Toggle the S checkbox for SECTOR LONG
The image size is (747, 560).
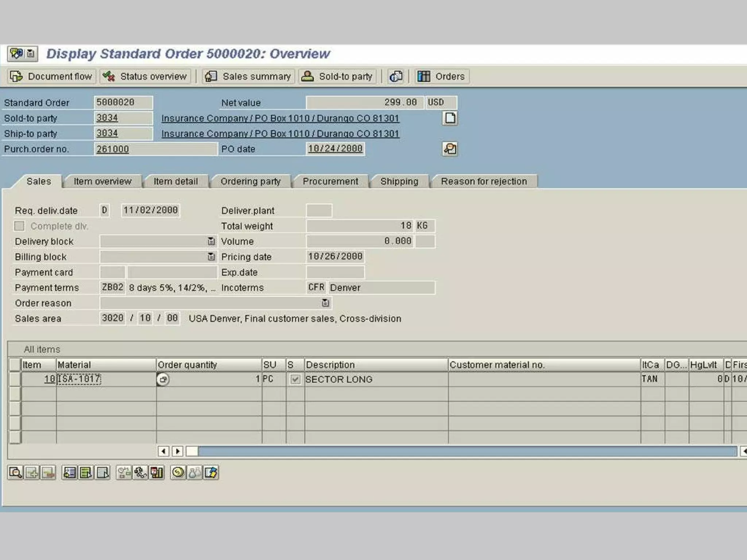[x=295, y=380]
